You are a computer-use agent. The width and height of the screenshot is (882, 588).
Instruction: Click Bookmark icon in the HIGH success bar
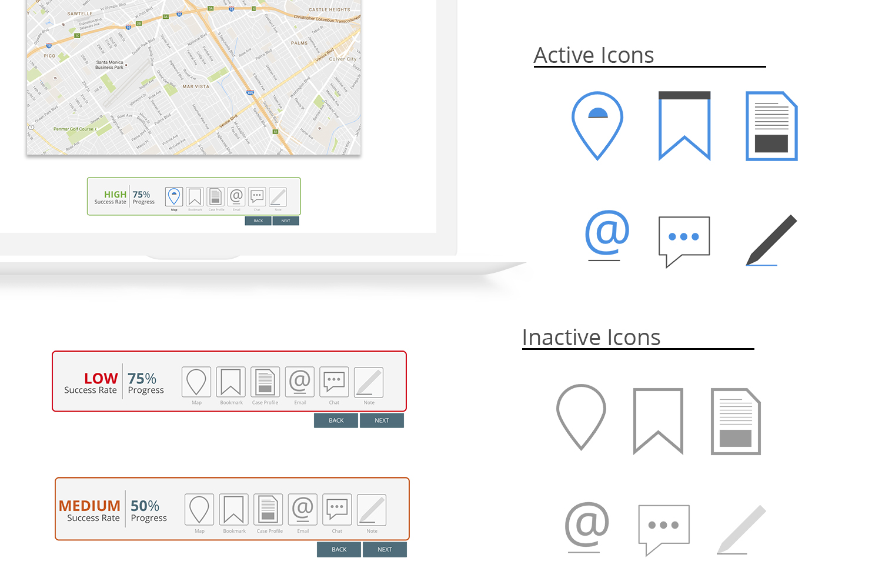click(x=195, y=196)
